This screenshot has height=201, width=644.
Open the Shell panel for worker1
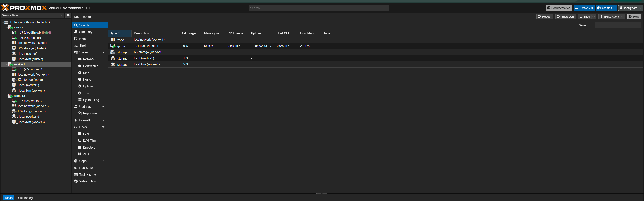[82, 46]
